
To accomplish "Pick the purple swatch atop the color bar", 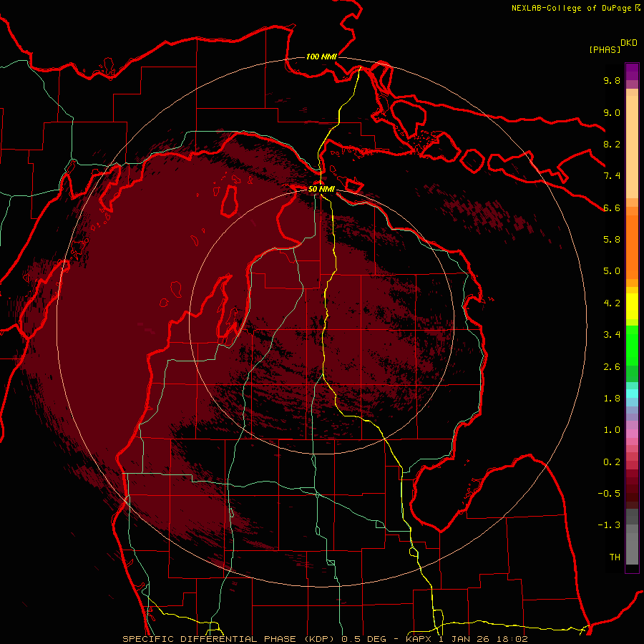I will [x=632, y=72].
